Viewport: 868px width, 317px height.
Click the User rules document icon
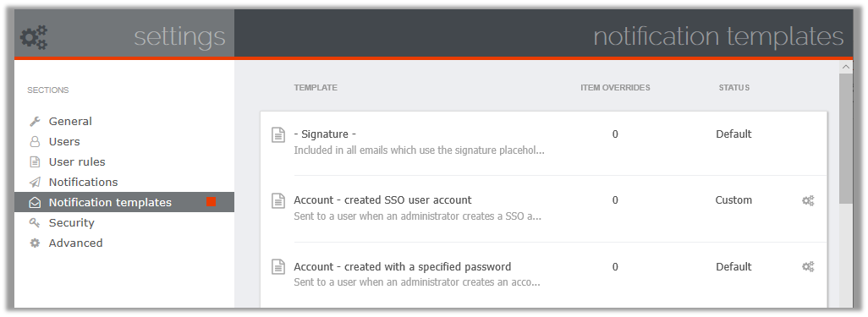click(x=35, y=161)
